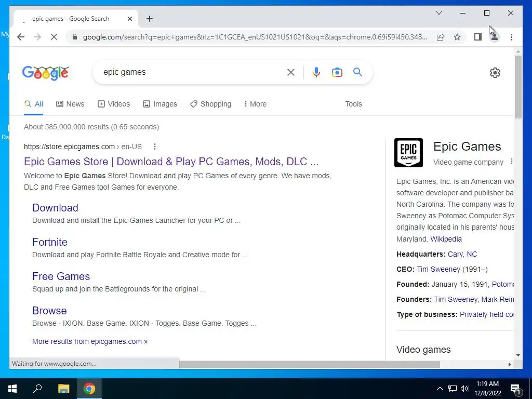Open the Chrome profile avatar

pyautogui.click(x=495, y=37)
